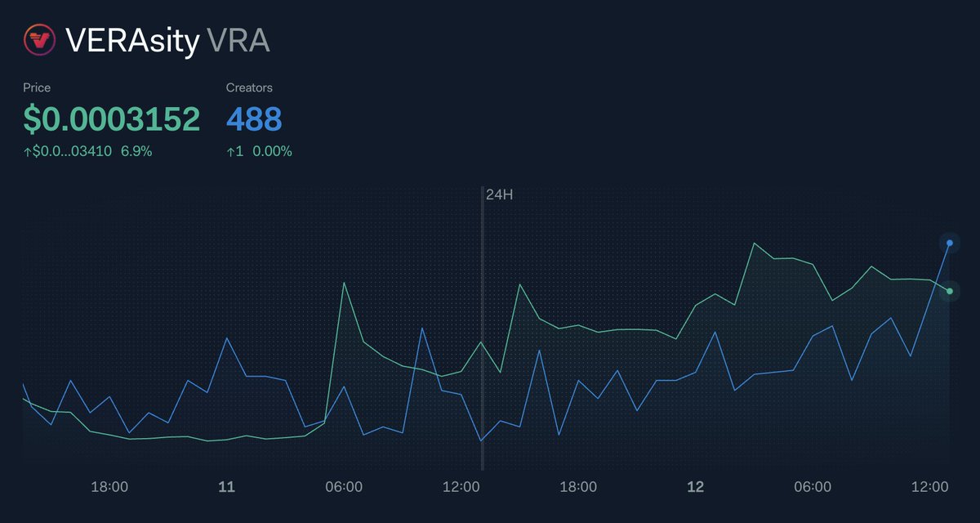This screenshot has width=980, height=523.
Task: Click the 488 creators count
Action: pos(253,119)
